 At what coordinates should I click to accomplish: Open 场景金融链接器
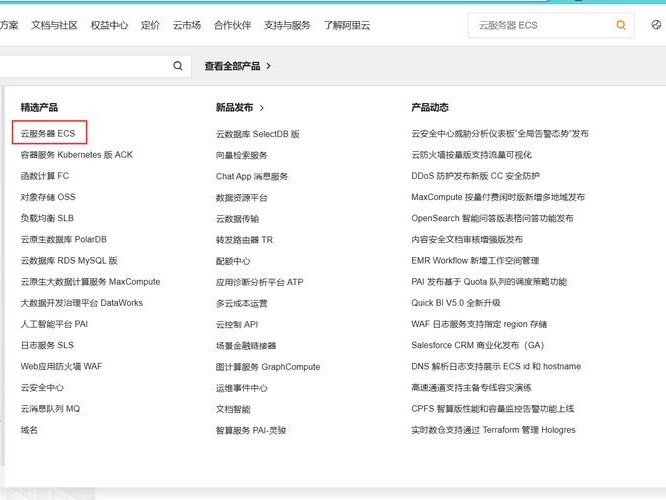[x=246, y=346]
